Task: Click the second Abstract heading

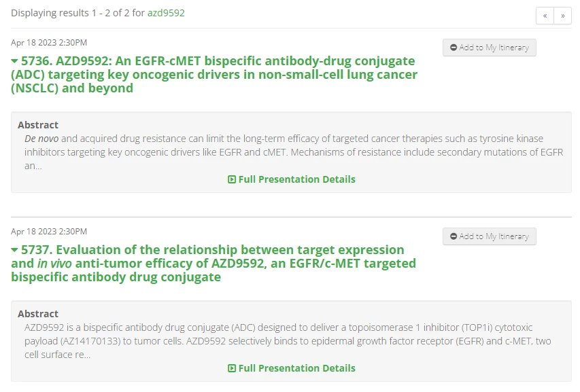Action: 38,314
